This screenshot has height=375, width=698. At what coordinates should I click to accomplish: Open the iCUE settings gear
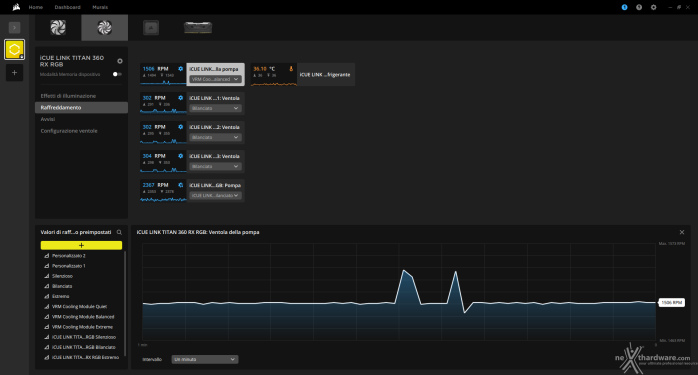pyautogui.click(x=653, y=7)
